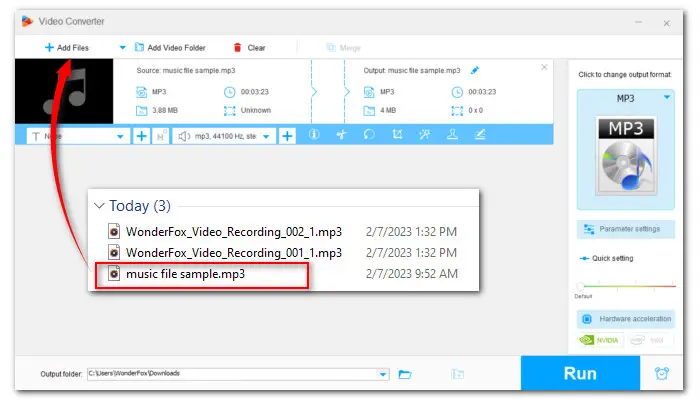The height and width of the screenshot is (407, 700).
Task: Click the source MP3 format icon
Action: [x=141, y=92]
